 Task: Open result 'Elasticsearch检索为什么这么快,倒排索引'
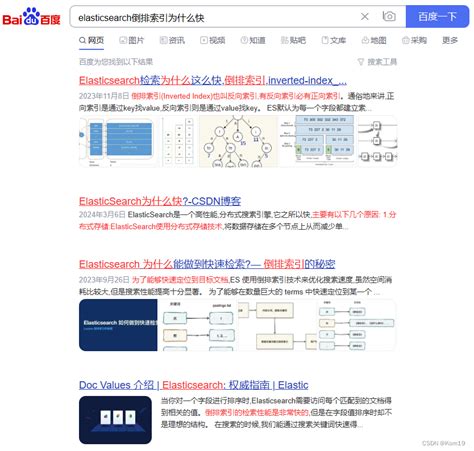coord(213,80)
